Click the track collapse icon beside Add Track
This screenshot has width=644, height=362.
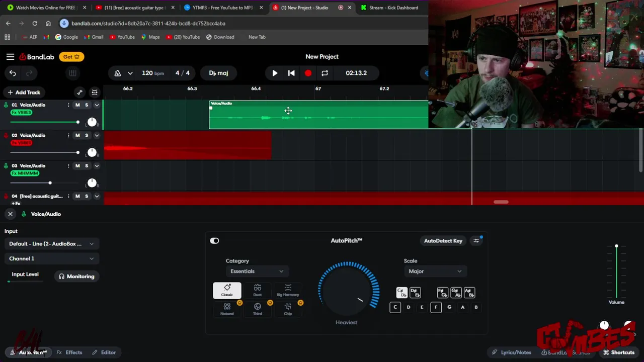pos(95,93)
